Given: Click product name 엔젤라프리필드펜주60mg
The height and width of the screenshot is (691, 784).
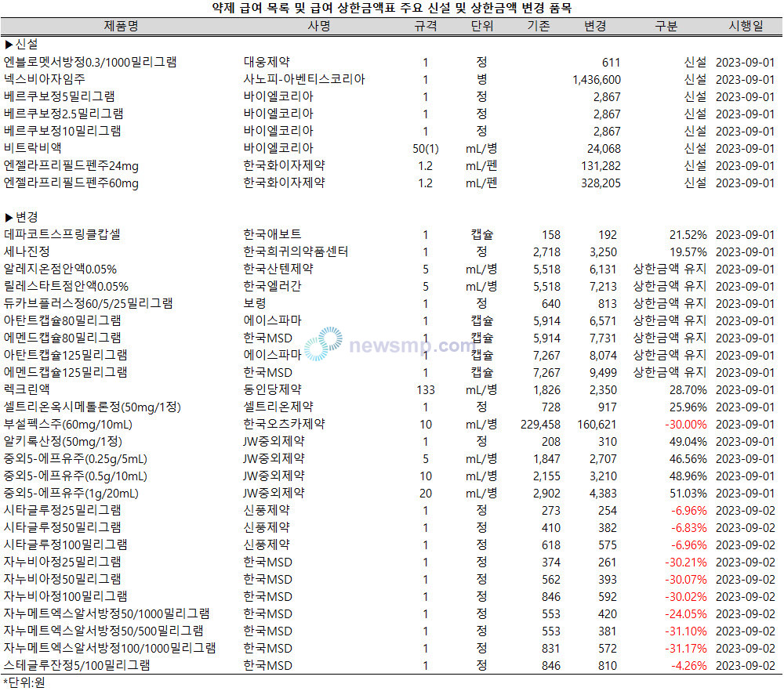Looking at the screenshot, I should 71,183.
